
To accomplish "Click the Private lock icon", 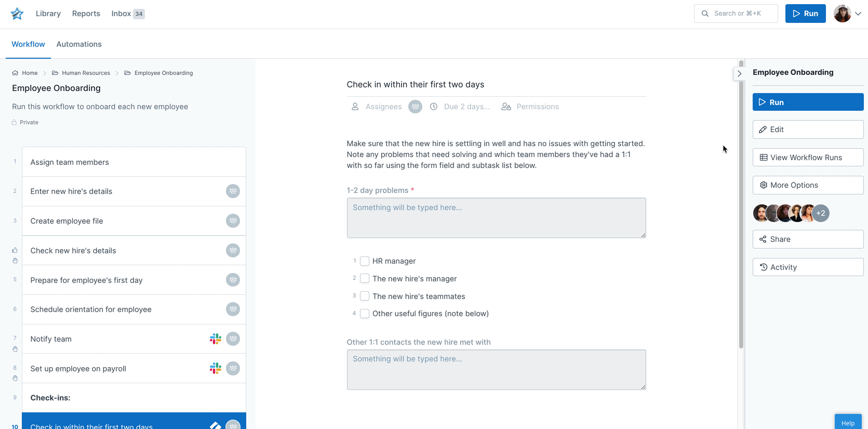I will (14, 122).
